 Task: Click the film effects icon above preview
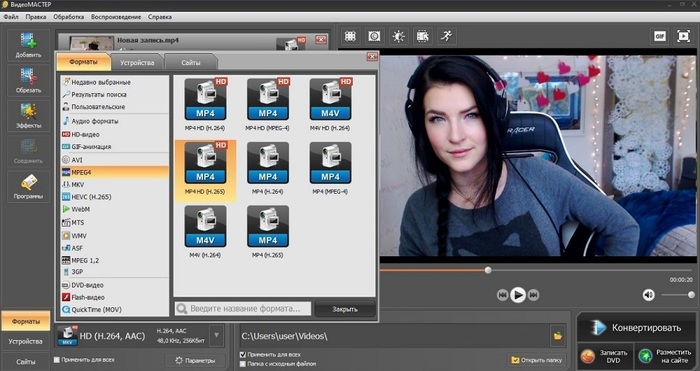(x=422, y=36)
